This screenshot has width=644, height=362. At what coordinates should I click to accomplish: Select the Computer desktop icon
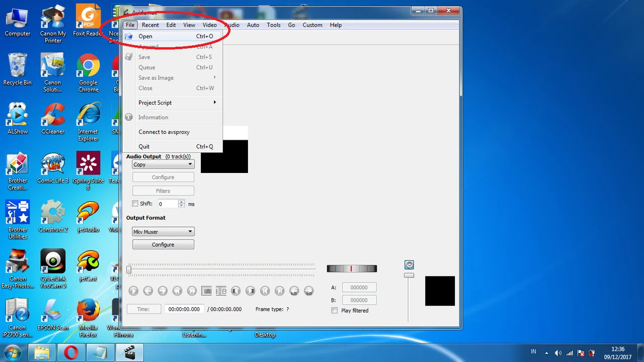tap(18, 22)
